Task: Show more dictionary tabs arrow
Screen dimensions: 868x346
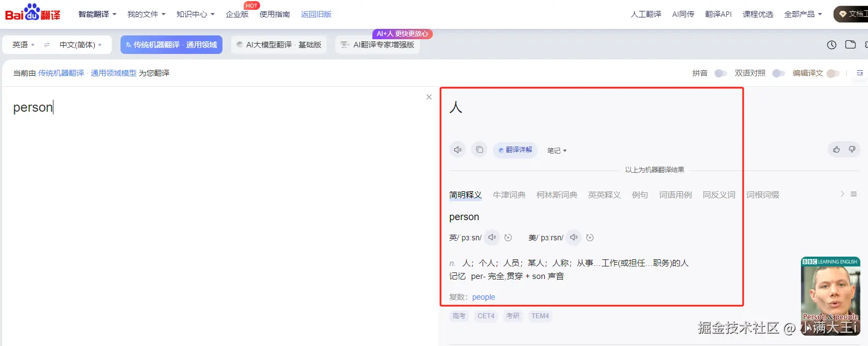Action: [842, 194]
